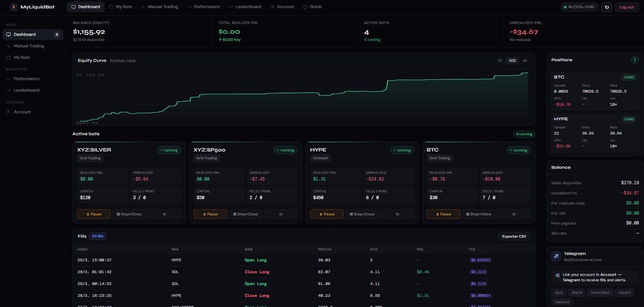Stop and close the XYZ:SP500 bot

click(245, 214)
